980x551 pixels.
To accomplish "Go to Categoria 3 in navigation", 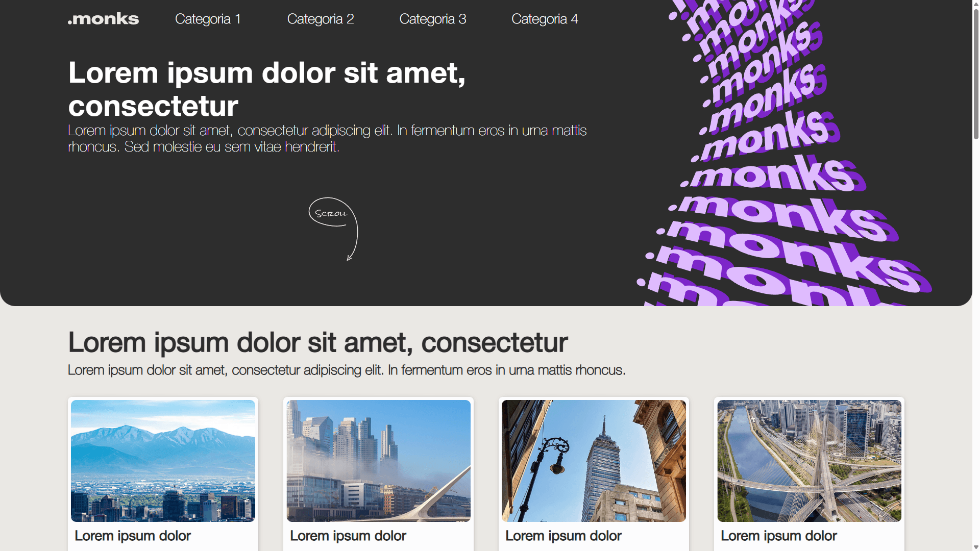I will pyautogui.click(x=432, y=19).
